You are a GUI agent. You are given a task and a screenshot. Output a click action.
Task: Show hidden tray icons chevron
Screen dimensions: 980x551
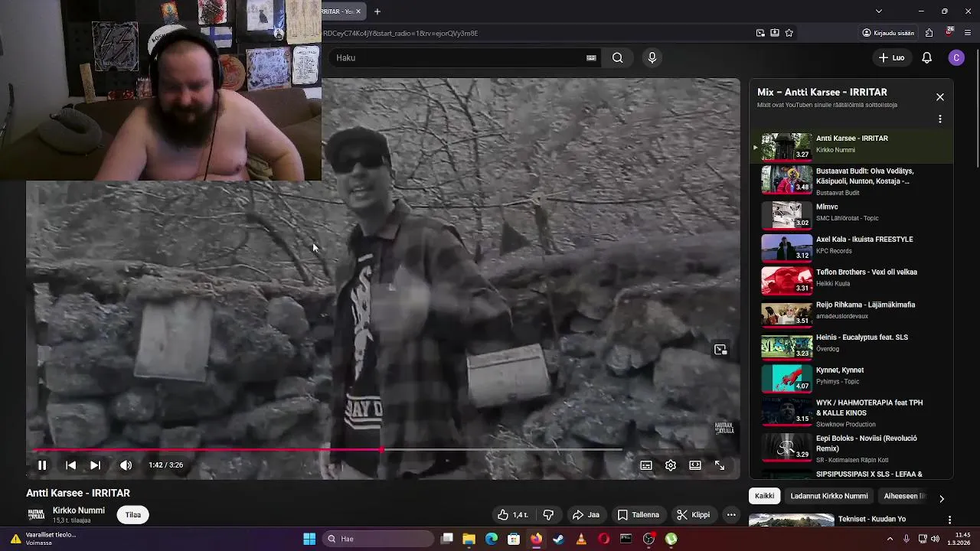coord(890,539)
